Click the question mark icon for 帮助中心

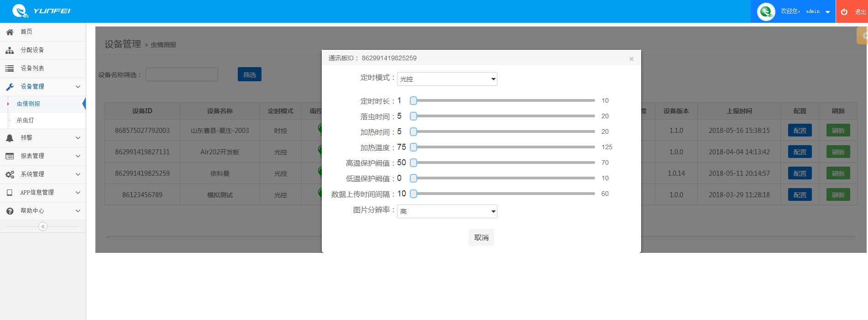(x=10, y=211)
